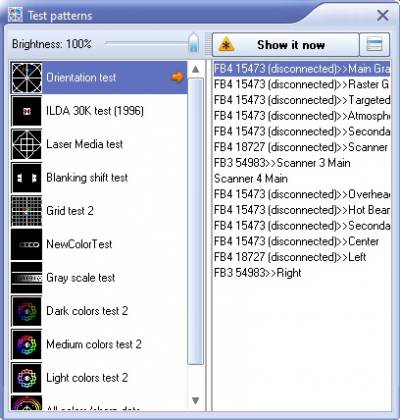Image resolution: width=400 pixels, height=420 pixels.
Task: Select the Orientation test pattern thumbnail
Action: [27, 78]
